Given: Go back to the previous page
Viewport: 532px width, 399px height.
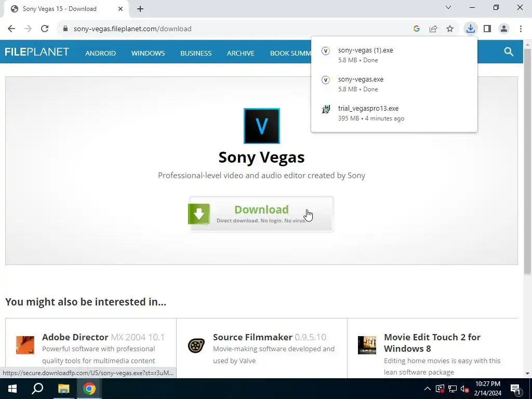Looking at the screenshot, I should click(x=11, y=29).
